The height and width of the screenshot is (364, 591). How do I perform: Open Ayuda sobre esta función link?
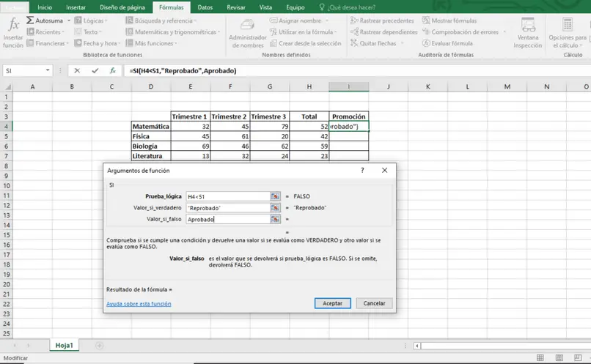(139, 303)
